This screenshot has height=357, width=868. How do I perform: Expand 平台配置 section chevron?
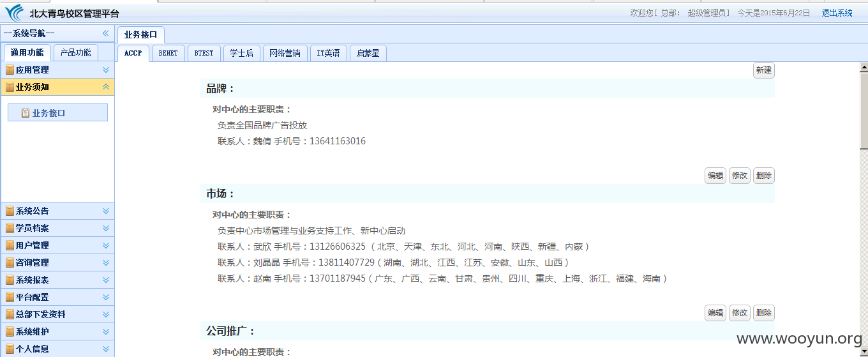106,297
